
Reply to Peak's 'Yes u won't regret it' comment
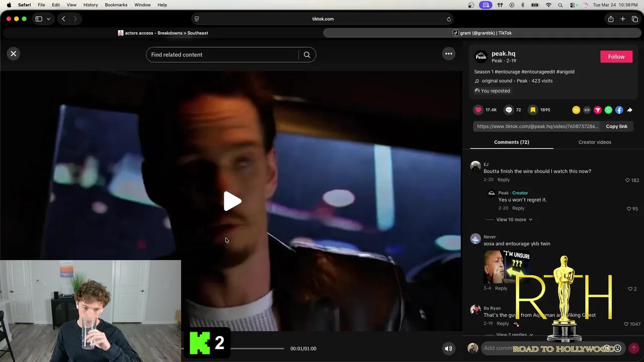click(x=518, y=208)
